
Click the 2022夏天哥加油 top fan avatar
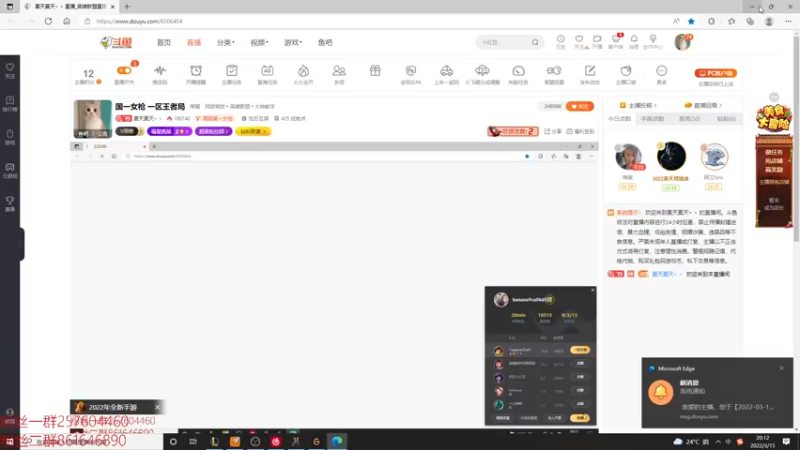coord(671,156)
